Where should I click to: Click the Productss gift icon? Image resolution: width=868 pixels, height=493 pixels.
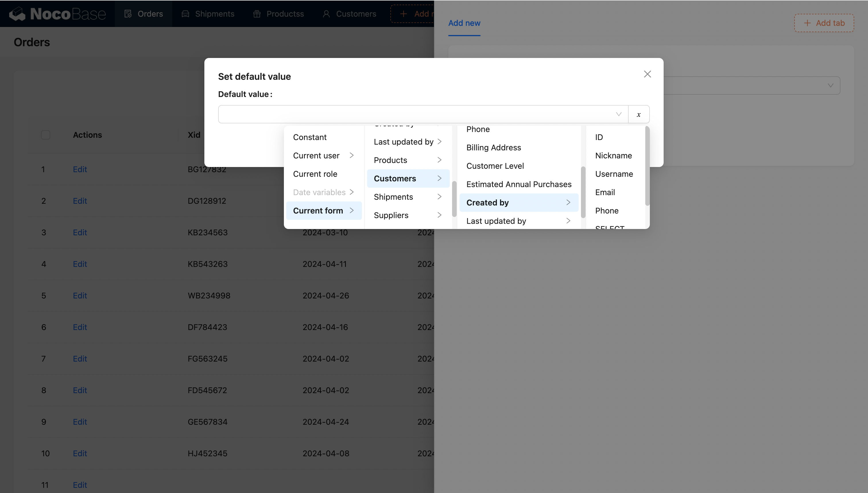point(257,14)
